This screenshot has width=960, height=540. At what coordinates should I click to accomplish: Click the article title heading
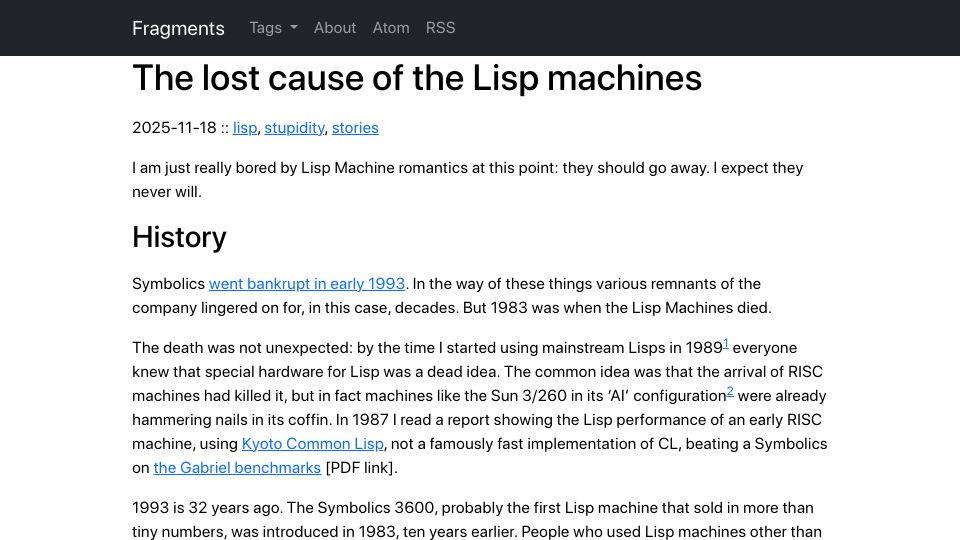[x=417, y=78]
